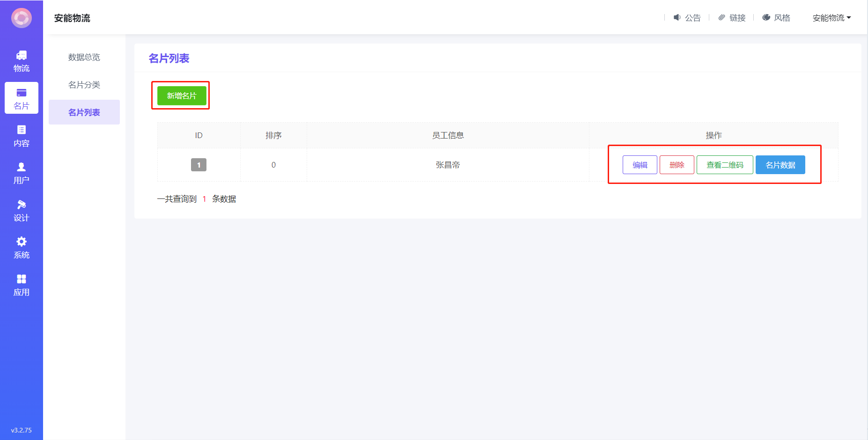The width and height of the screenshot is (868, 440).
Task: Click 编辑 button for 张昌帝
Action: pyautogui.click(x=640, y=165)
